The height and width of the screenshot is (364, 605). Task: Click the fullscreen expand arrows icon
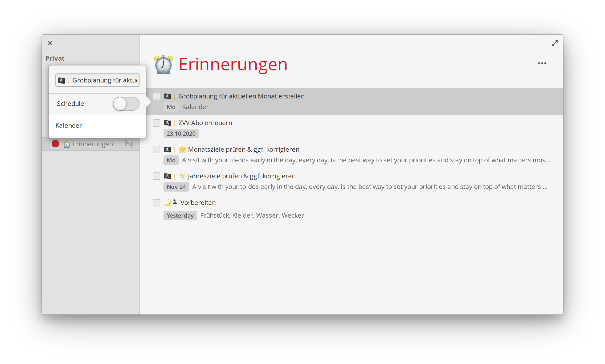tap(555, 43)
